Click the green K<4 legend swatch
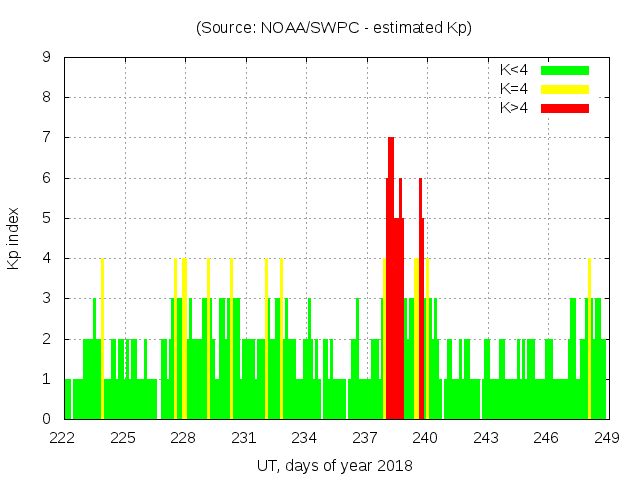This screenshot has height=480, width=640. coord(565,70)
